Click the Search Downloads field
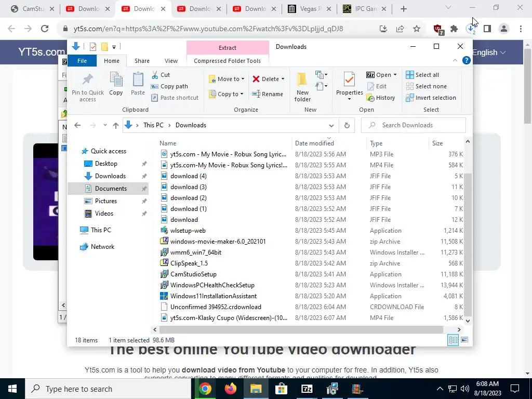532x399 pixels. point(413,125)
